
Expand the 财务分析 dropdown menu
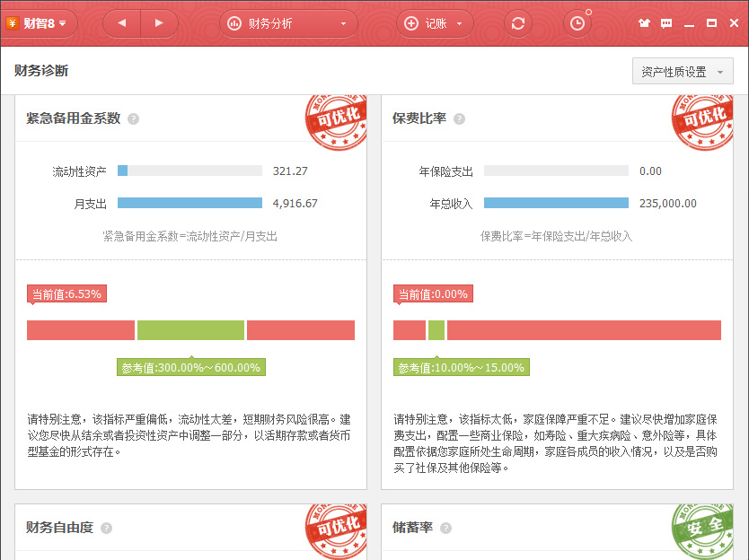tap(343, 23)
